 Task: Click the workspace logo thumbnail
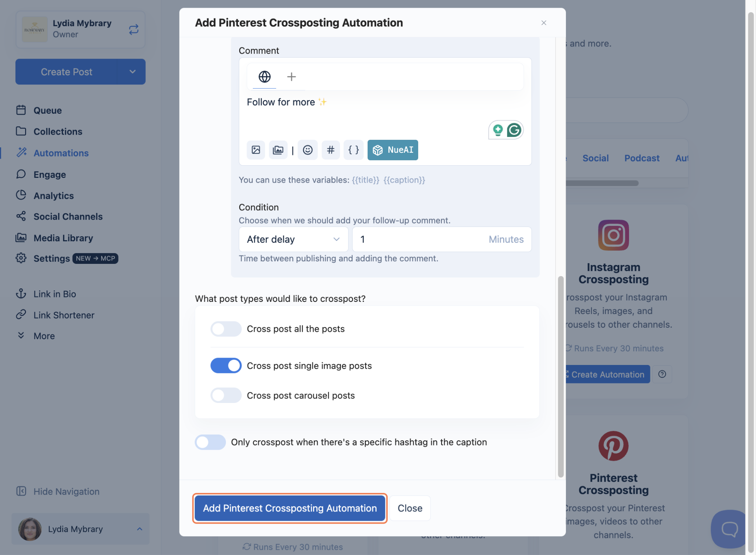coord(34,30)
